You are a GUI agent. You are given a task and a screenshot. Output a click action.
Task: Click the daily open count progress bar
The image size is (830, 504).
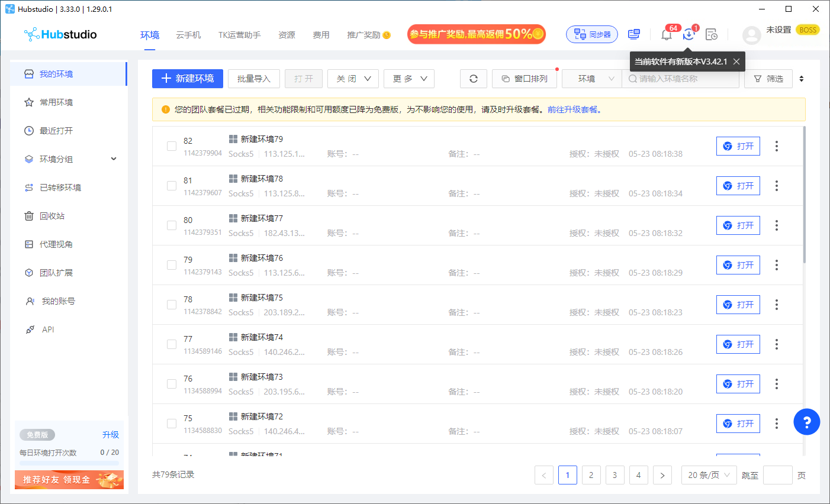point(69,463)
